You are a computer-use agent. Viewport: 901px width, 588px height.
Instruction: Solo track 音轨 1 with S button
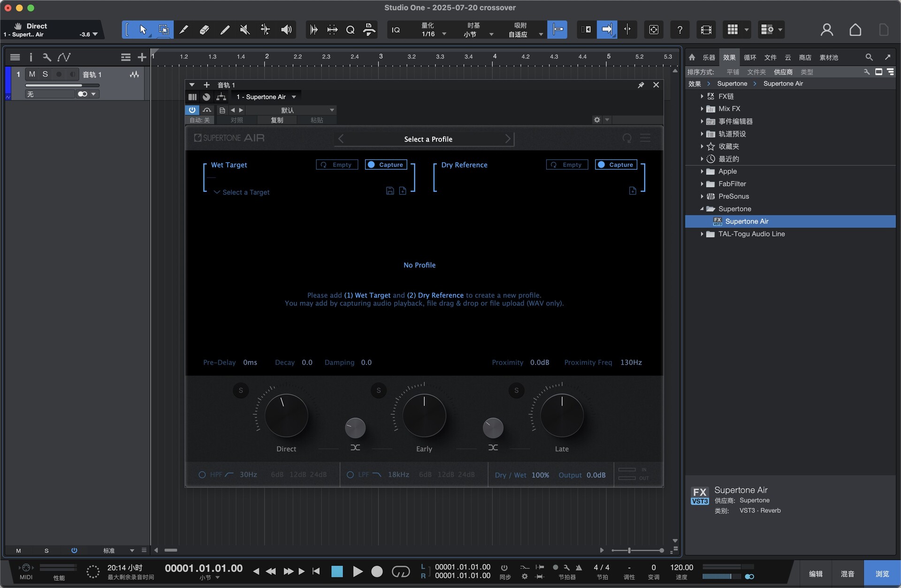(x=45, y=74)
